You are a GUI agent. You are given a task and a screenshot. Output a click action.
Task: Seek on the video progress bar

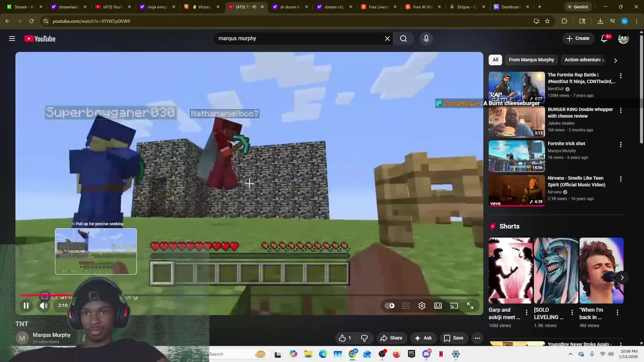coord(249,296)
